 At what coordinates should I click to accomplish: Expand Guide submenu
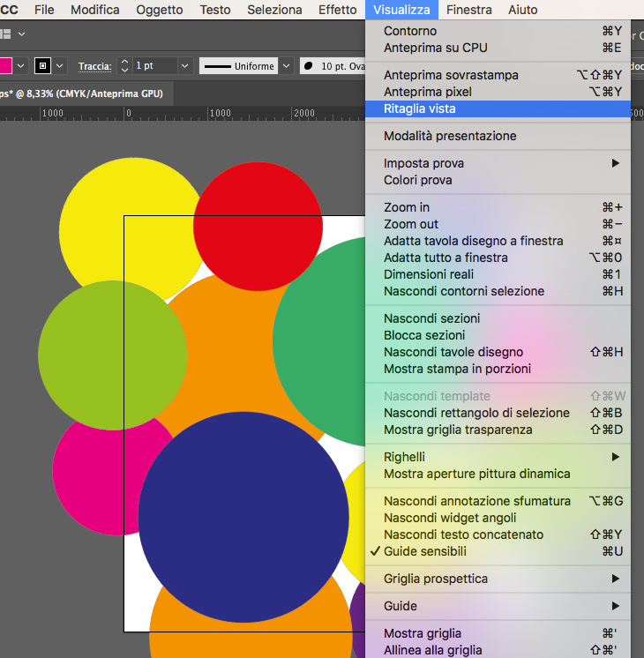pyautogui.click(x=498, y=606)
